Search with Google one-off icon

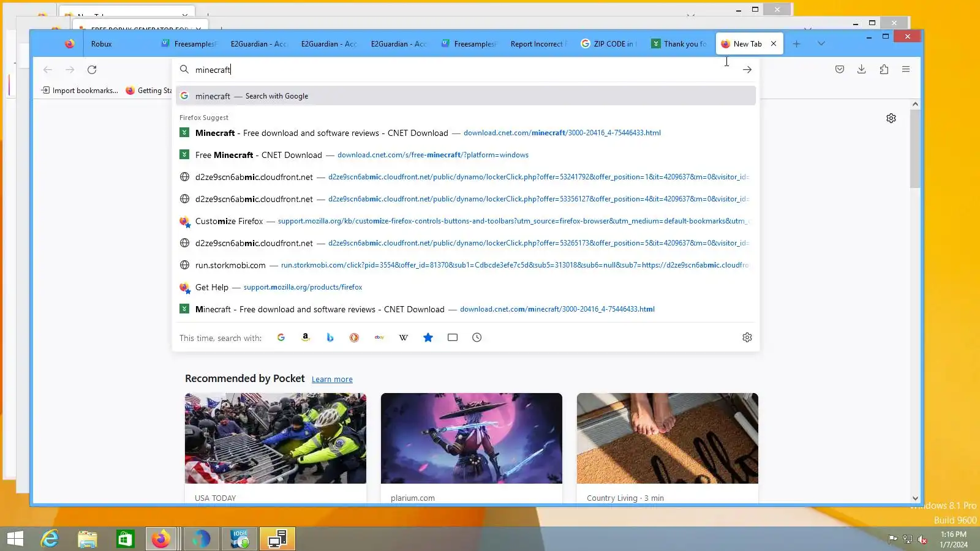coord(281,337)
